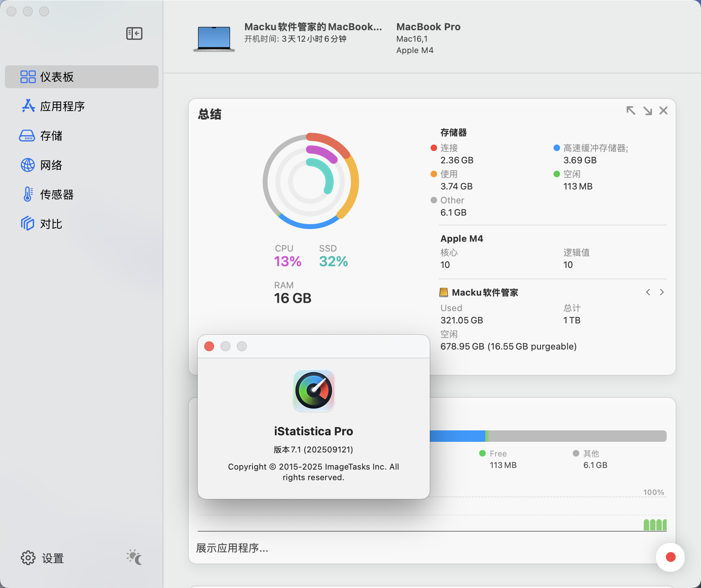Click the iStatistica Pro app icon

314,390
